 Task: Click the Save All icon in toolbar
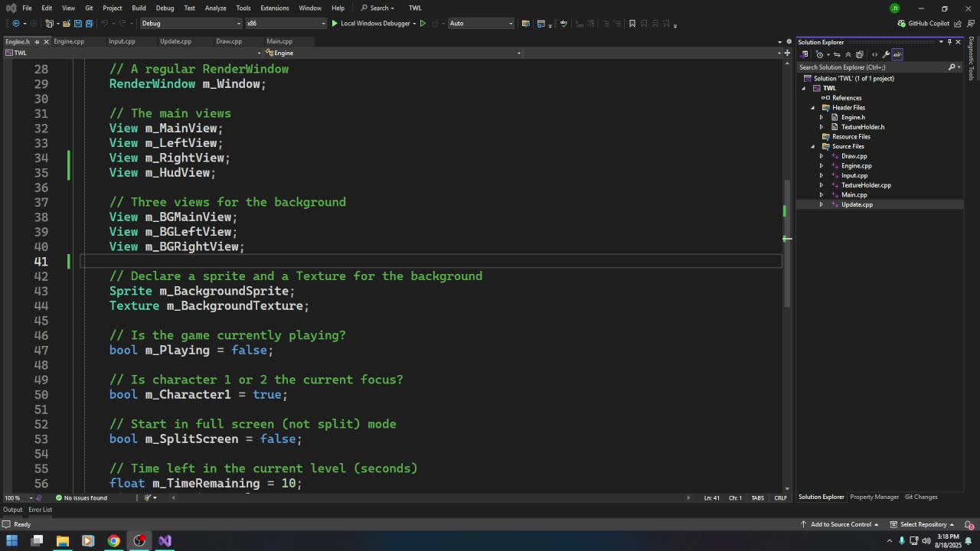pos(89,23)
